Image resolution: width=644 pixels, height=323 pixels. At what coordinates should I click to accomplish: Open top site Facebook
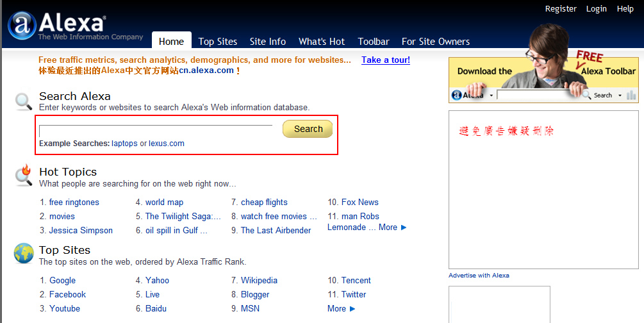coord(67,294)
